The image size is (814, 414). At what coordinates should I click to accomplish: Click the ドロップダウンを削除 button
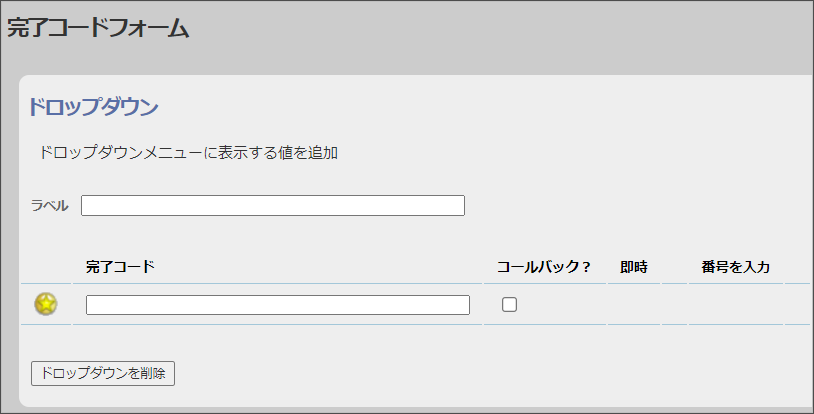[x=103, y=373]
